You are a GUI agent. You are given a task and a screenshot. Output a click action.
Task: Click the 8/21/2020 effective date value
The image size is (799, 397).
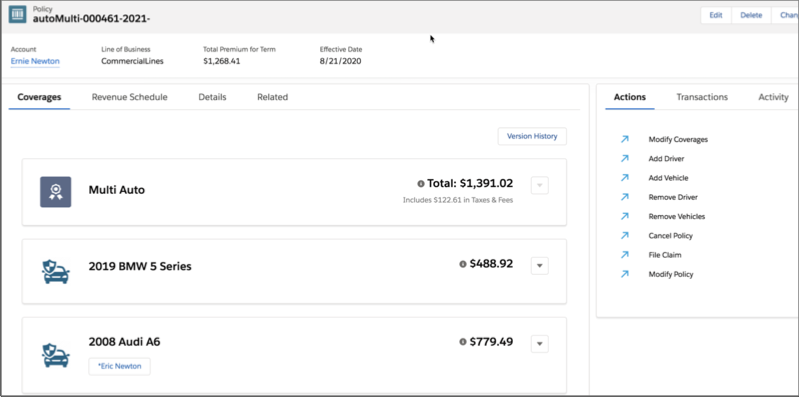click(x=341, y=61)
